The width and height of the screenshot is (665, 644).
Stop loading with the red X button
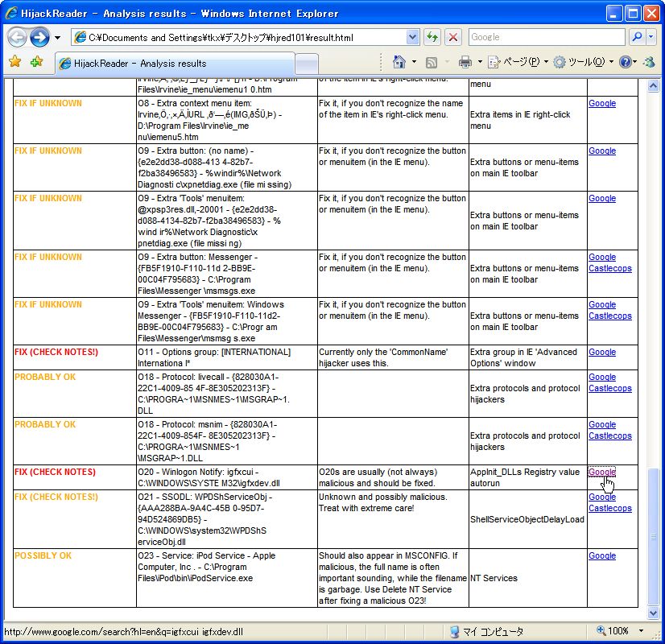pyautogui.click(x=453, y=37)
